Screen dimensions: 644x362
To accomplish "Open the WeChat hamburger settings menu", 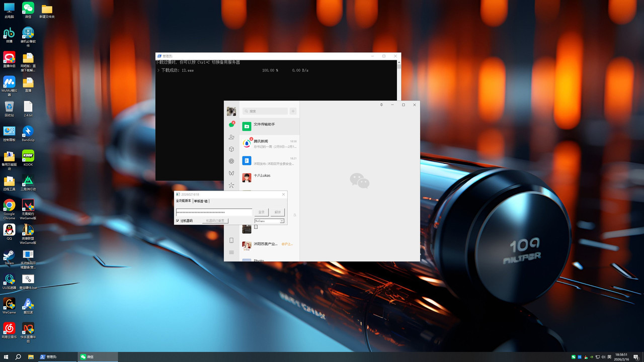I will point(231,252).
